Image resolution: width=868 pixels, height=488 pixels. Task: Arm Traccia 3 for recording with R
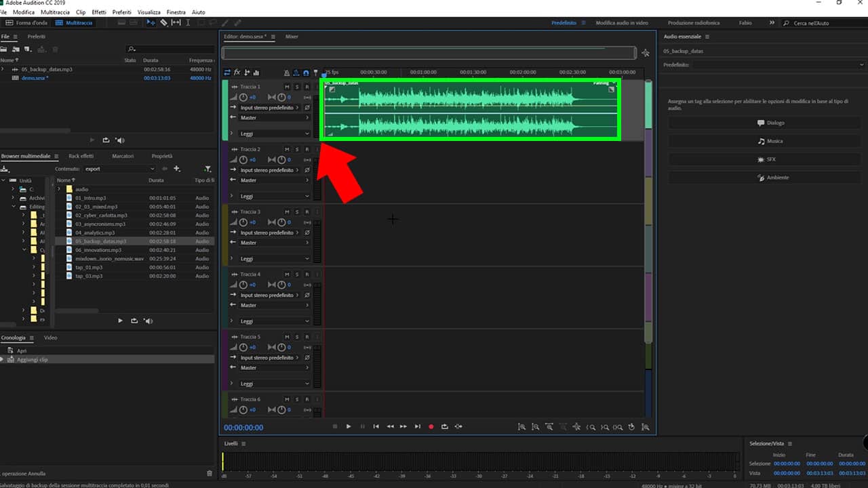tap(307, 211)
